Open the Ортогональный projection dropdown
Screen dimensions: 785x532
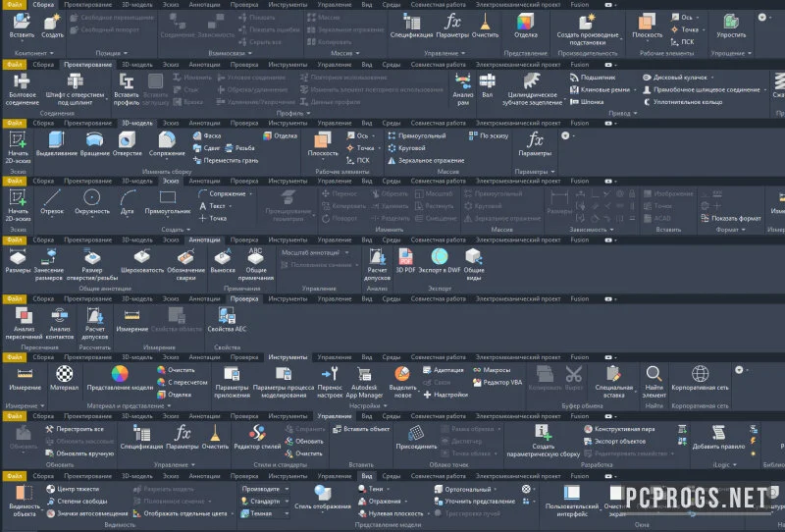(465, 489)
